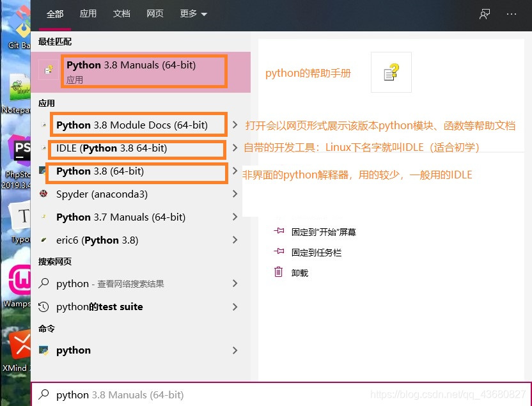Open eric6 (Python 3.8)
This screenshot has height=406, width=532.
point(97,240)
